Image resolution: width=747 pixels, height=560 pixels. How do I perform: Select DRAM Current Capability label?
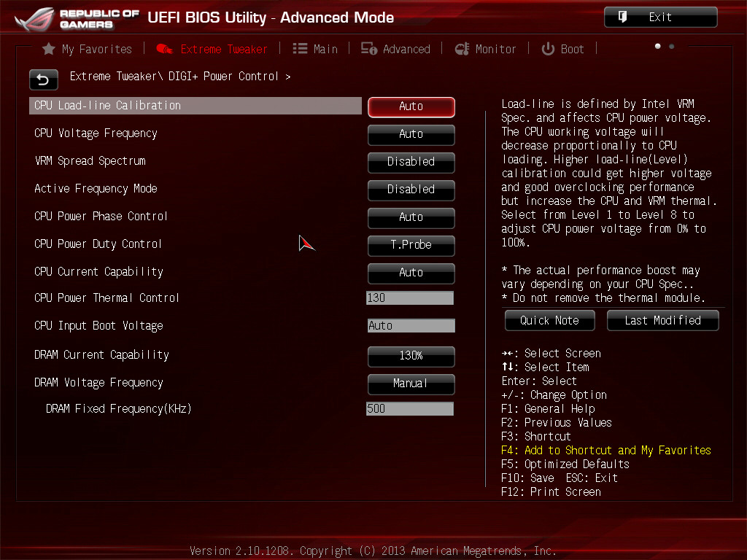(101, 355)
